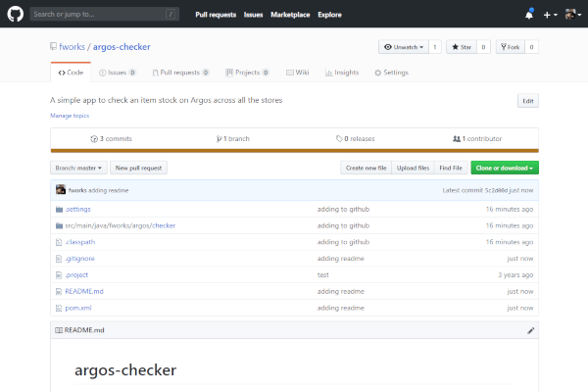Focus the Search or jump to field
This screenshot has height=392, width=588.
[103, 15]
